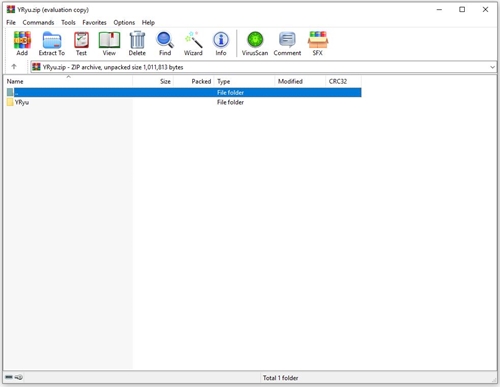
Task: Select the parent folder '..' row
Action: tap(184, 92)
